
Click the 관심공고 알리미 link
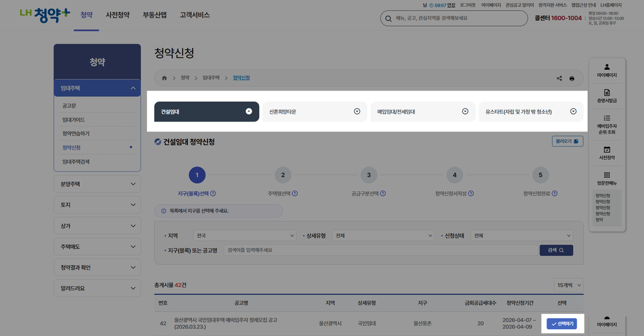[x=519, y=5]
